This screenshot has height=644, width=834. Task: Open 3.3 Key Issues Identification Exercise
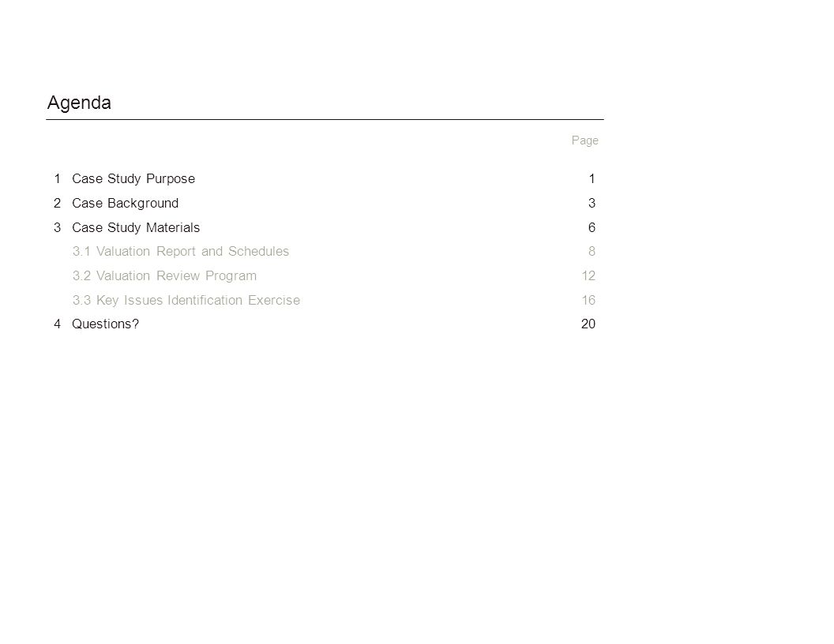pyautogui.click(x=186, y=300)
